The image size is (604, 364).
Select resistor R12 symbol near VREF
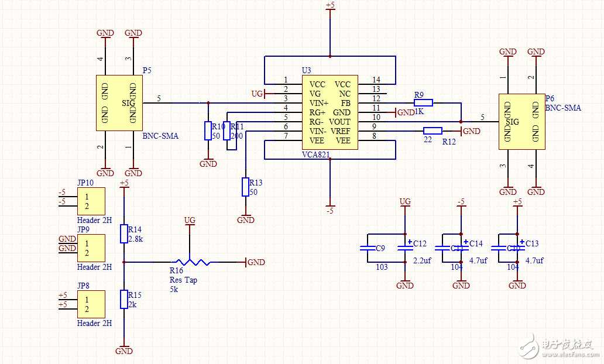[x=433, y=131]
